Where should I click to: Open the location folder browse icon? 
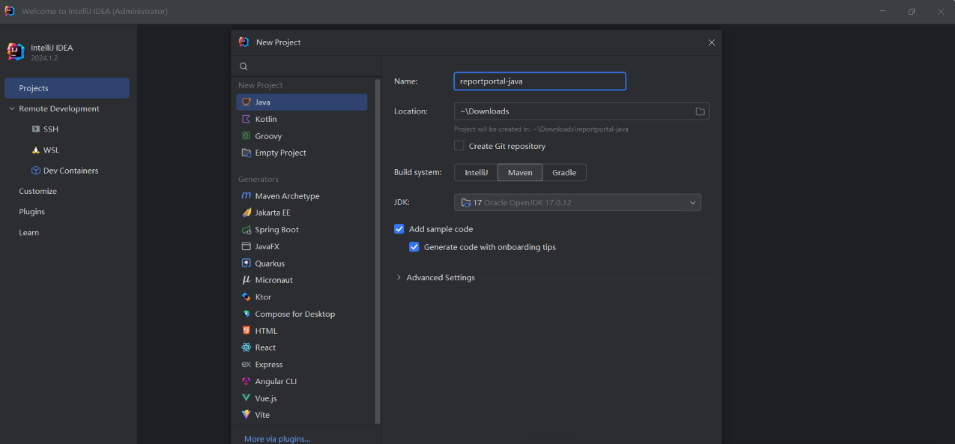point(700,111)
